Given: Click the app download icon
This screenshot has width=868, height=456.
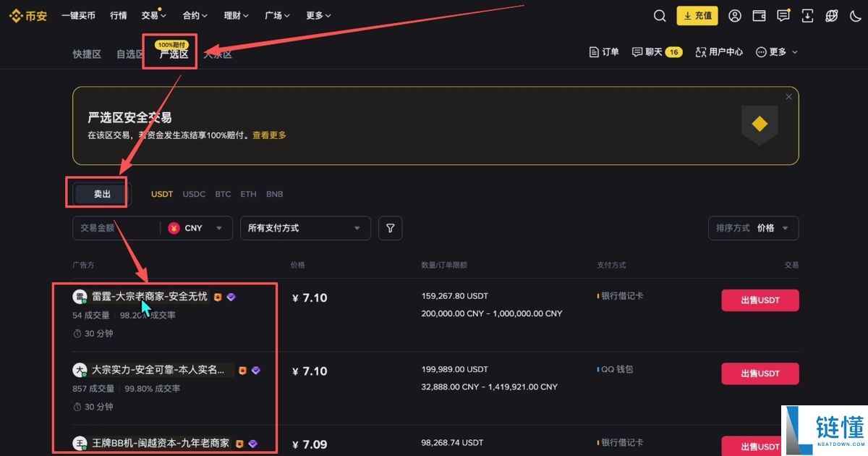Looking at the screenshot, I should point(807,15).
